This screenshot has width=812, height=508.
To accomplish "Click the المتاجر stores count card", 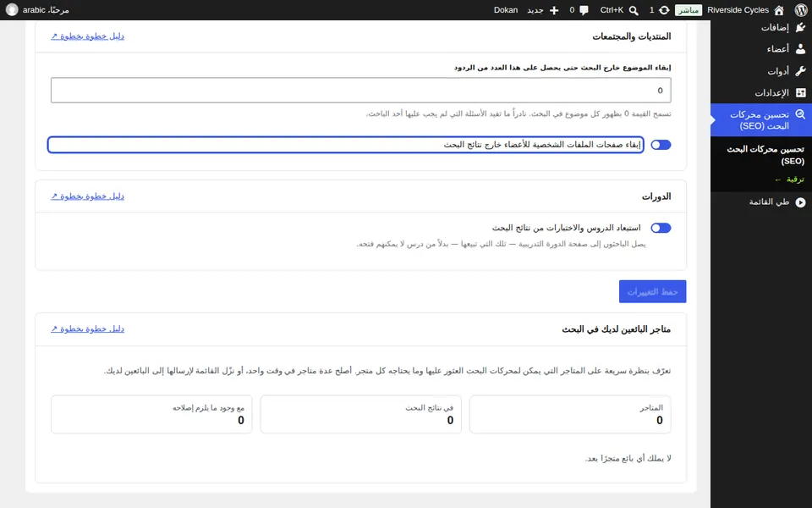I will point(570,414).
